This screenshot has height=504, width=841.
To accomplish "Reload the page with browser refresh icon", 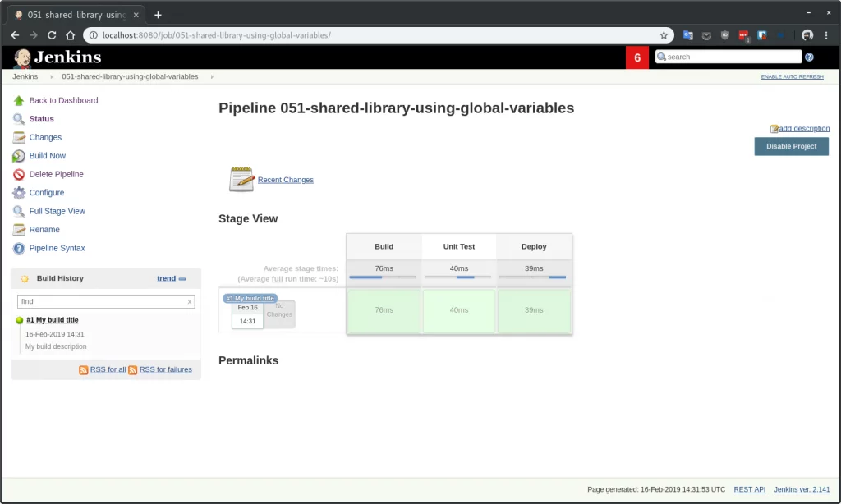I will 52,35.
